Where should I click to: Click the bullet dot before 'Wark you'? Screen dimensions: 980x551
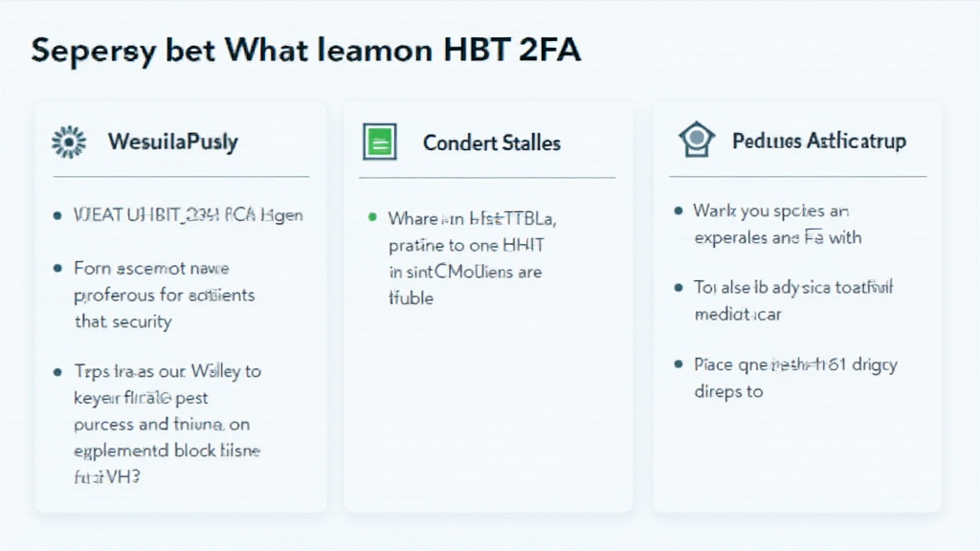(x=679, y=210)
